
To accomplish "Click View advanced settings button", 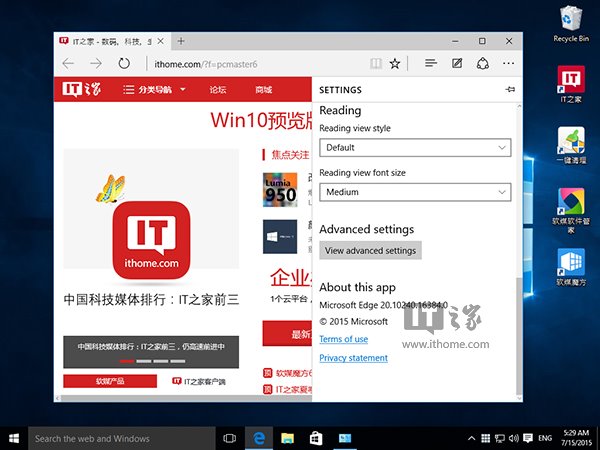I will pyautogui.click(x=370, y=251).
